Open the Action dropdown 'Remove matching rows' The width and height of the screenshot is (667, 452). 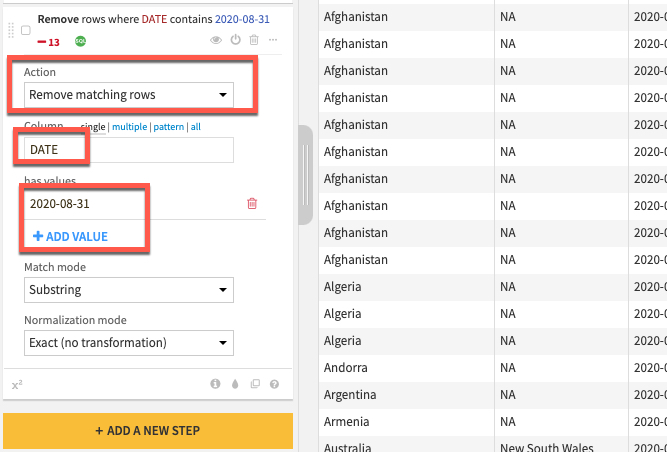click(x=129, y=95)
